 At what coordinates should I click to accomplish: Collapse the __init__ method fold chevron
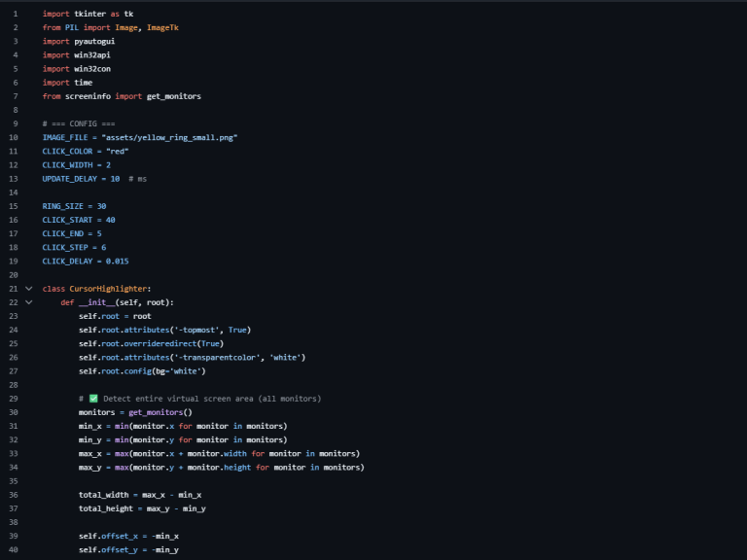point(29,302)
